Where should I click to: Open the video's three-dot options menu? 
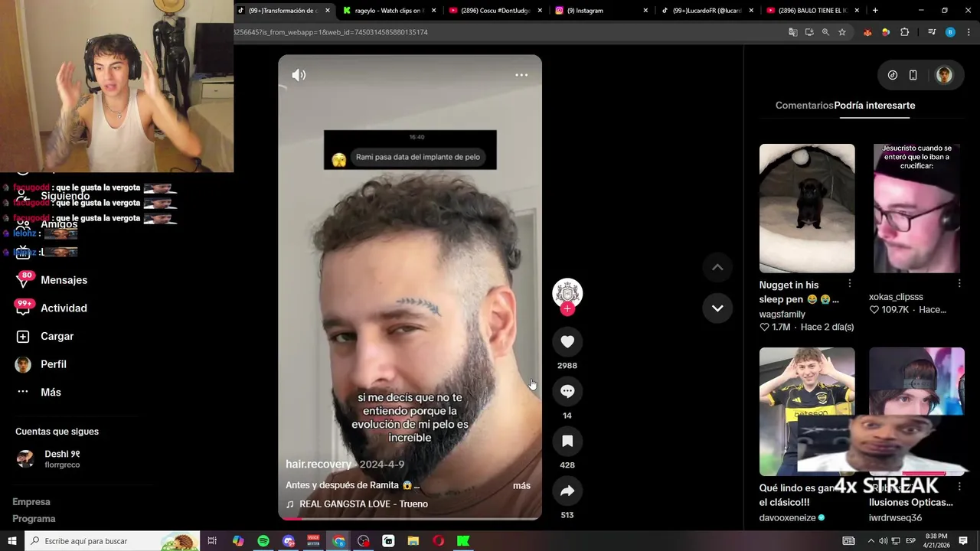(x=521, y=75)
